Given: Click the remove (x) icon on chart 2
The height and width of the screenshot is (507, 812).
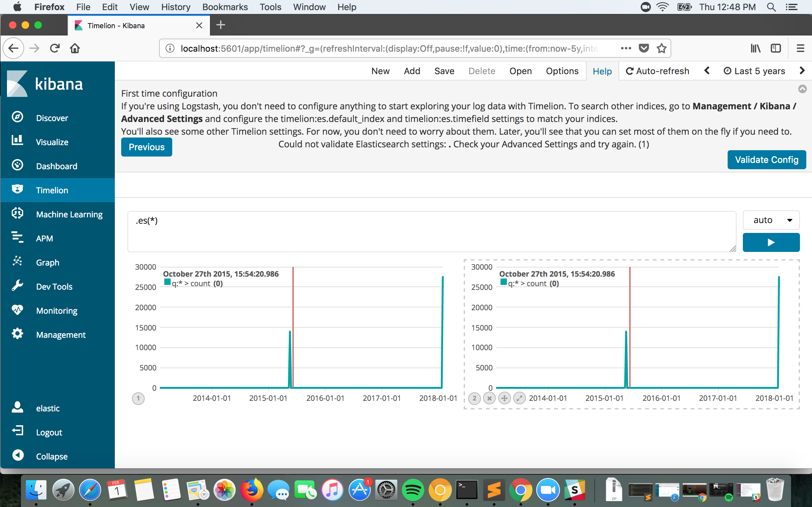Looking at the screenshot, I should coord(489,398).
